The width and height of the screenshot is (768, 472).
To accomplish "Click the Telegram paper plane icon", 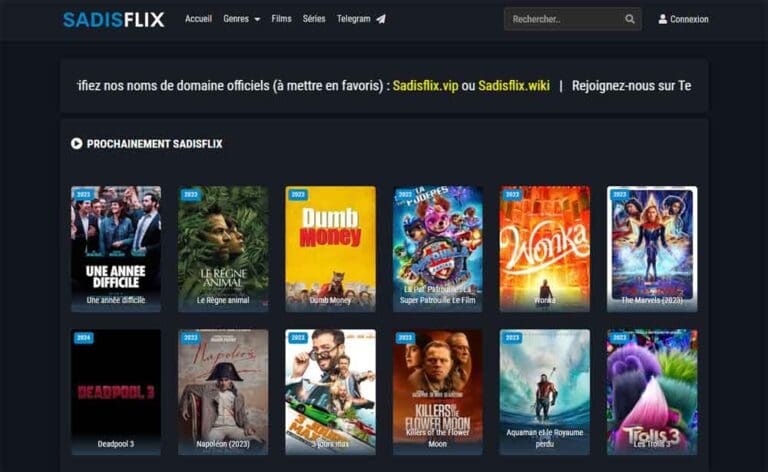I will pyautogui.click(x=381, y=19).
